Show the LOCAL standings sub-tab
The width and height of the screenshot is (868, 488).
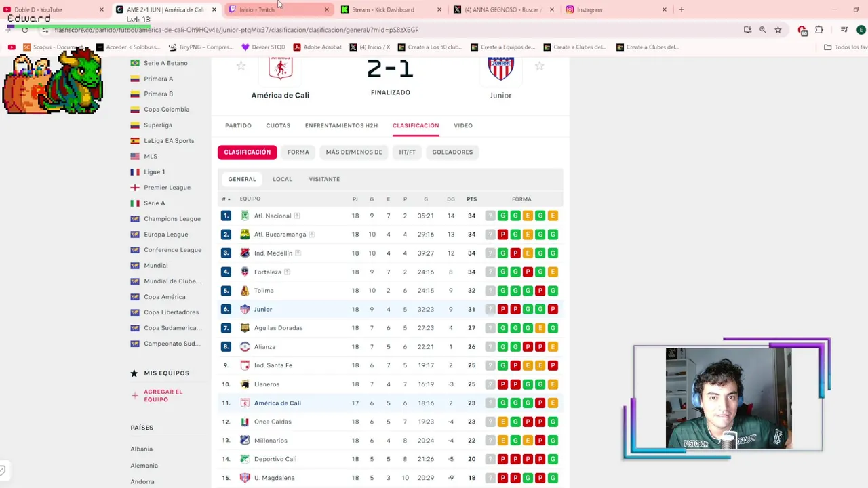(283, 179)
